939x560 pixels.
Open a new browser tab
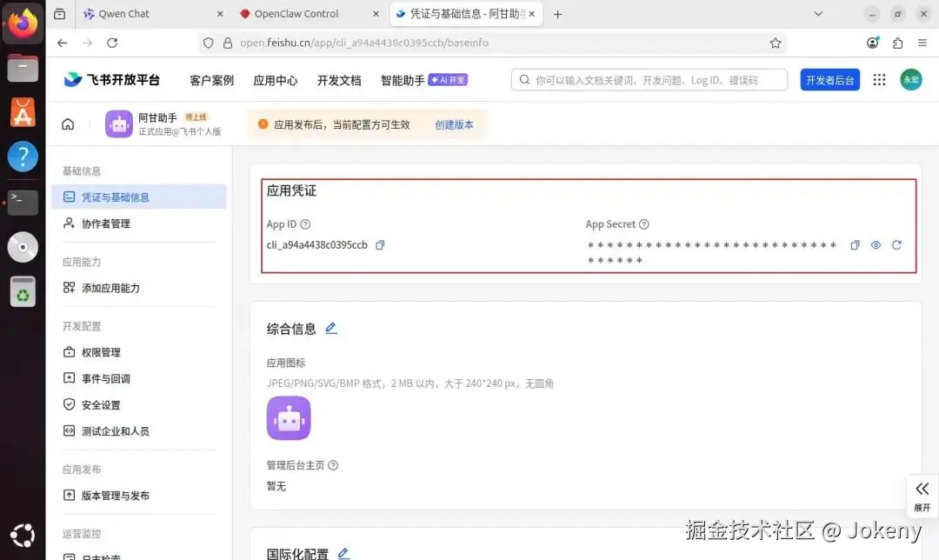coord(557,14)
